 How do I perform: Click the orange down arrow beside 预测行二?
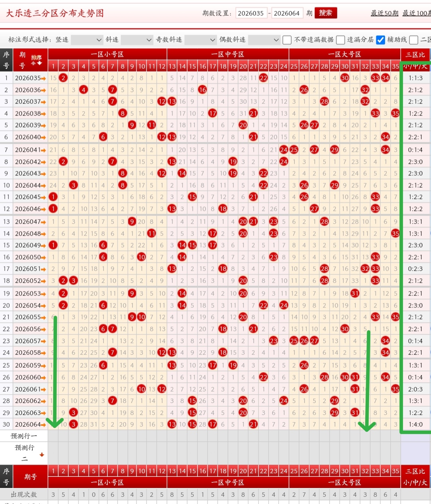tap(42, 454)
